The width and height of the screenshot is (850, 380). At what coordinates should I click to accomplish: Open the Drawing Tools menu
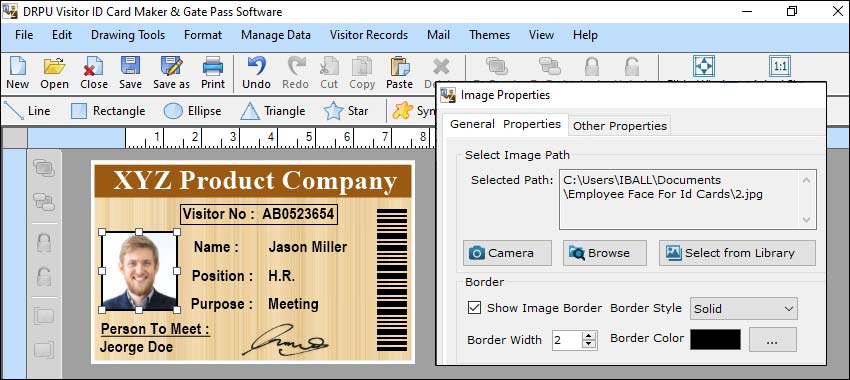coord(128,35)
